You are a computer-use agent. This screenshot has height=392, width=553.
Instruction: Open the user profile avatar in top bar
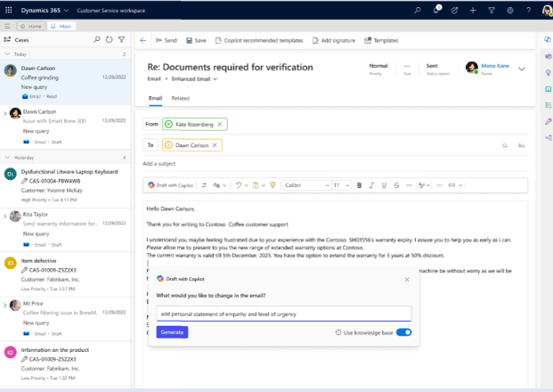[547, 10]
